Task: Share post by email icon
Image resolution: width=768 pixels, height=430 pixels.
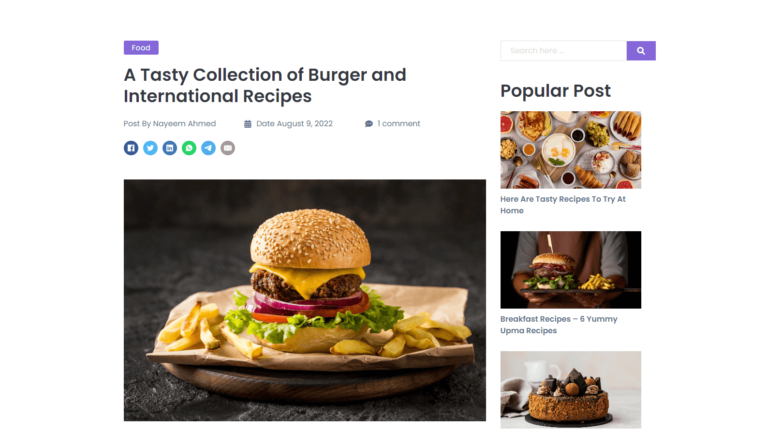Action: [x=228, y=148]
